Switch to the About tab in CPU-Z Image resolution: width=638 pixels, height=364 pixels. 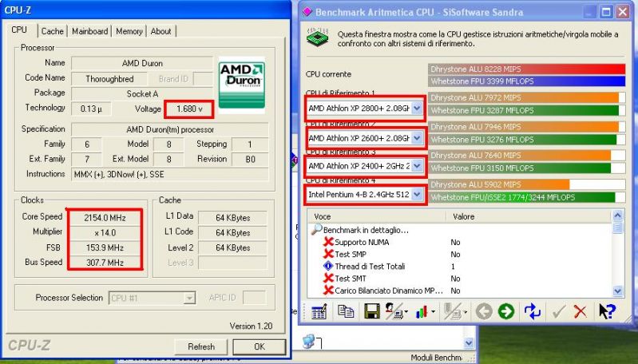point(160,31)
